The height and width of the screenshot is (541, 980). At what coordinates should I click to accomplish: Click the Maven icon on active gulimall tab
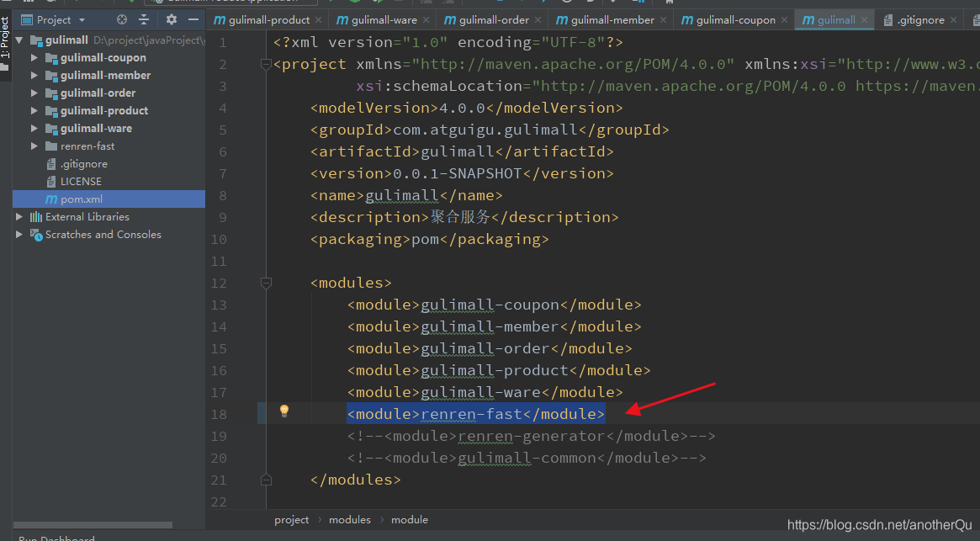tap(808, 20)
